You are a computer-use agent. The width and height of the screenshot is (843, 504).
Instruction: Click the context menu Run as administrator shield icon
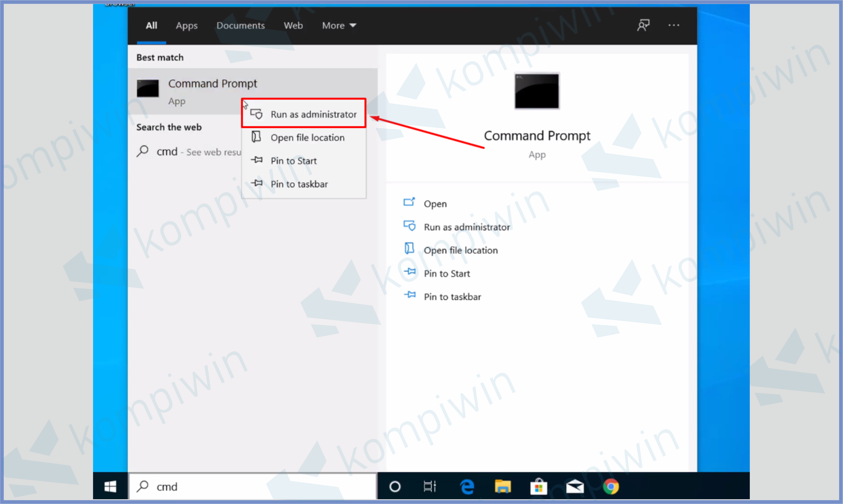coord(257,114)
